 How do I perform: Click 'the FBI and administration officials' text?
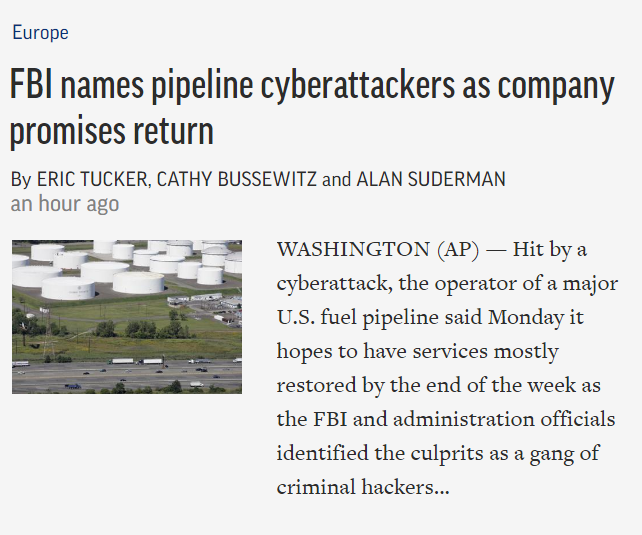click(x=446, y=419)
